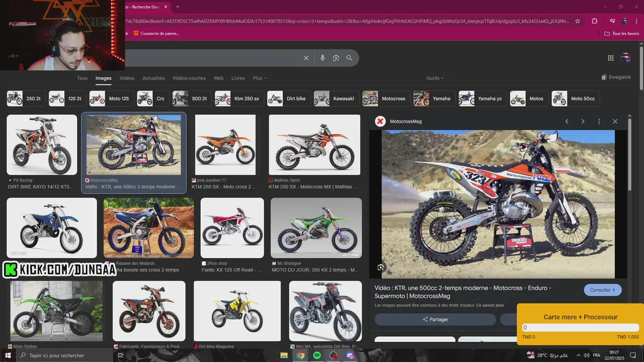Open Spotify from the taskbar
This screenshot has width=644, height=362.
click(317, 355)
